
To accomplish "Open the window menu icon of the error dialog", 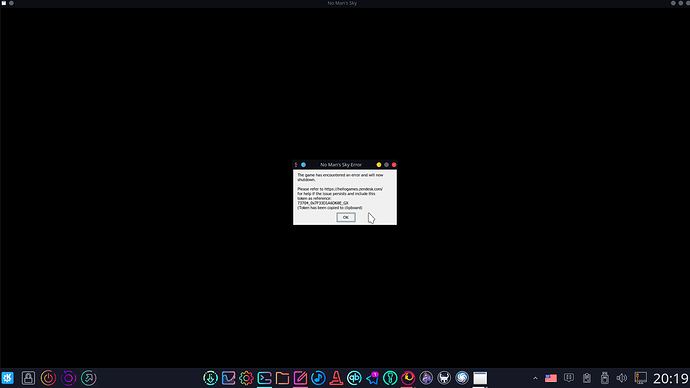I will pos(296,165).
